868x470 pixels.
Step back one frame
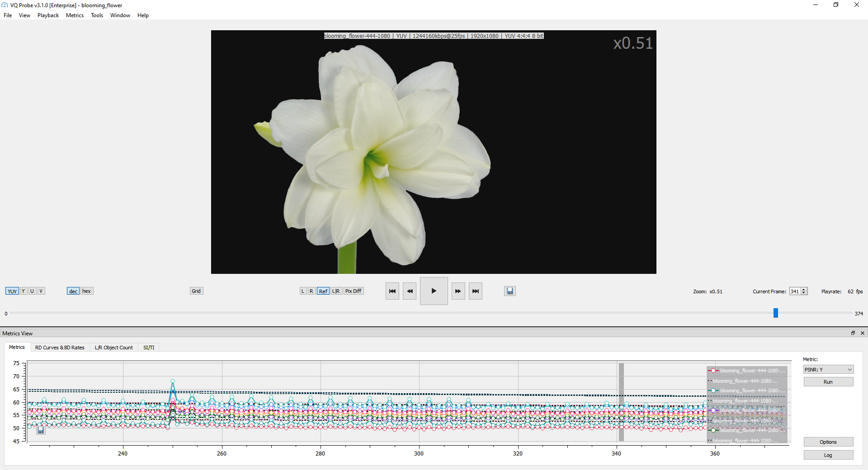[410, 291]
